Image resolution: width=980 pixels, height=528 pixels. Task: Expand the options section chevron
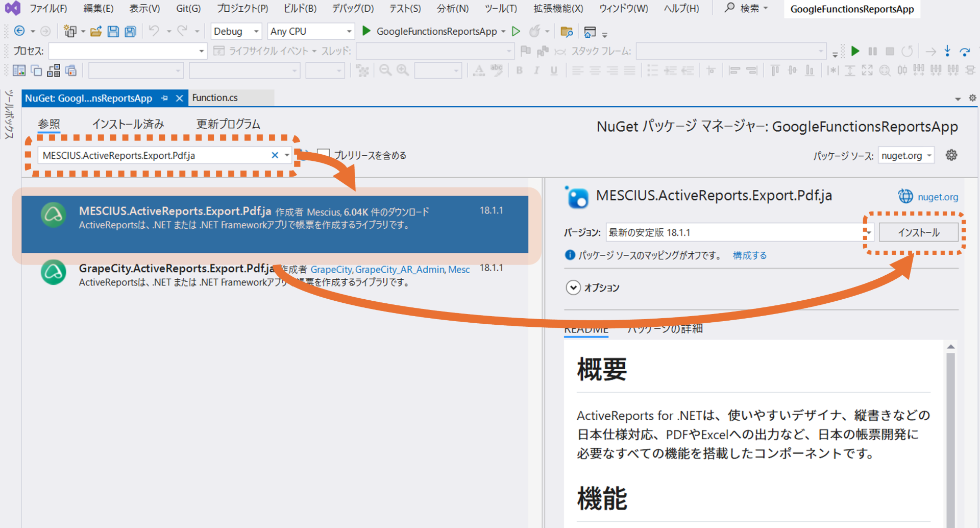(573, 287)
